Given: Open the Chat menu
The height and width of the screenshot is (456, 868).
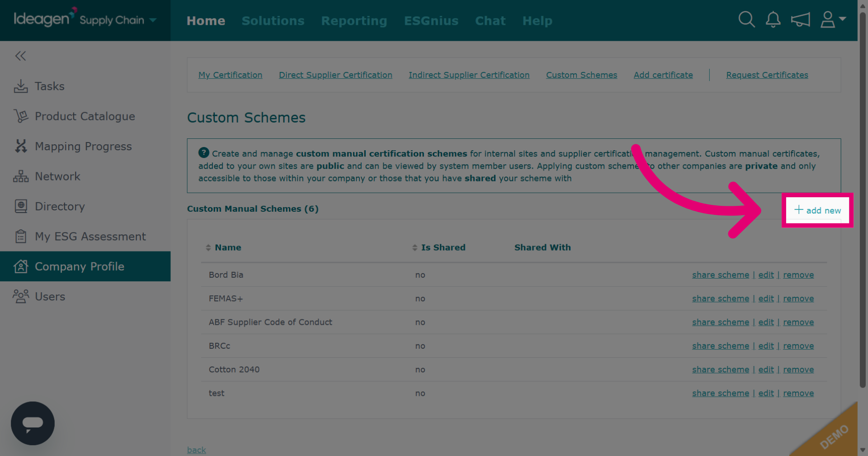Looking at the screenshot, I should [x=491, y=21].
